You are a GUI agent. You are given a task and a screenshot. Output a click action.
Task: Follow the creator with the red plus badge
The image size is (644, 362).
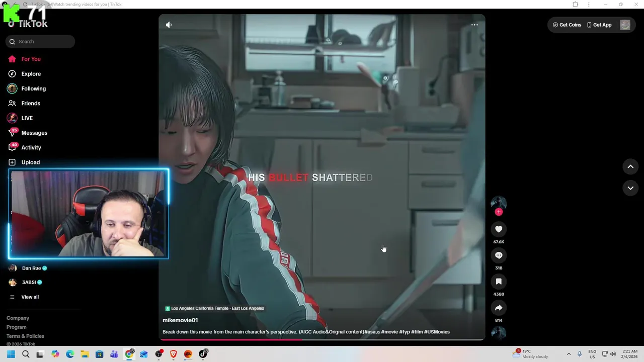coord(499,212)
